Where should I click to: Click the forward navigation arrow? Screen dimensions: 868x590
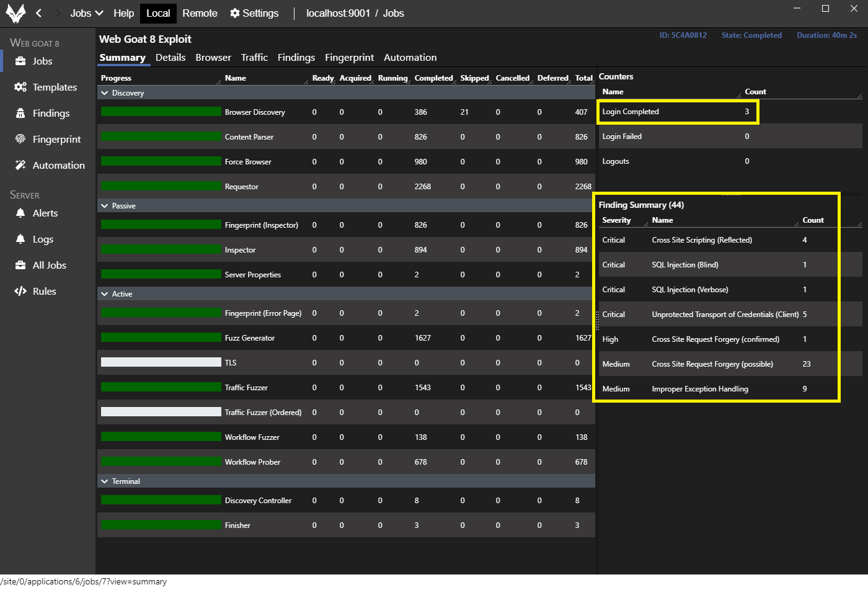point(58,13)
